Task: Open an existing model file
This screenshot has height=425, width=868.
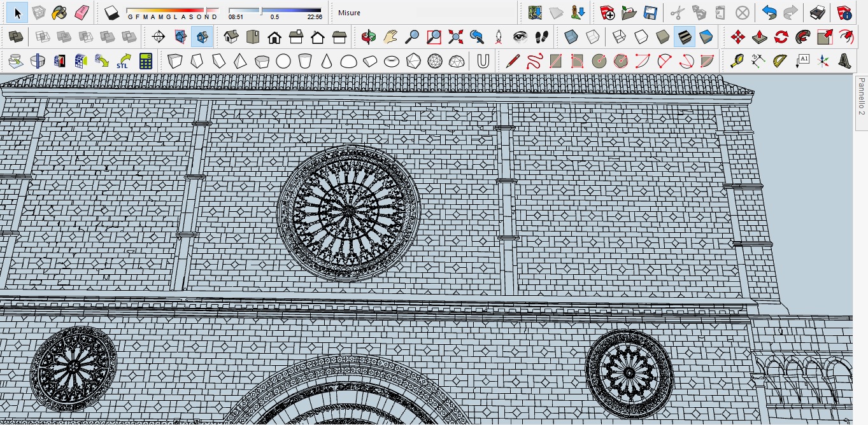Action: (x=629, y=13)
